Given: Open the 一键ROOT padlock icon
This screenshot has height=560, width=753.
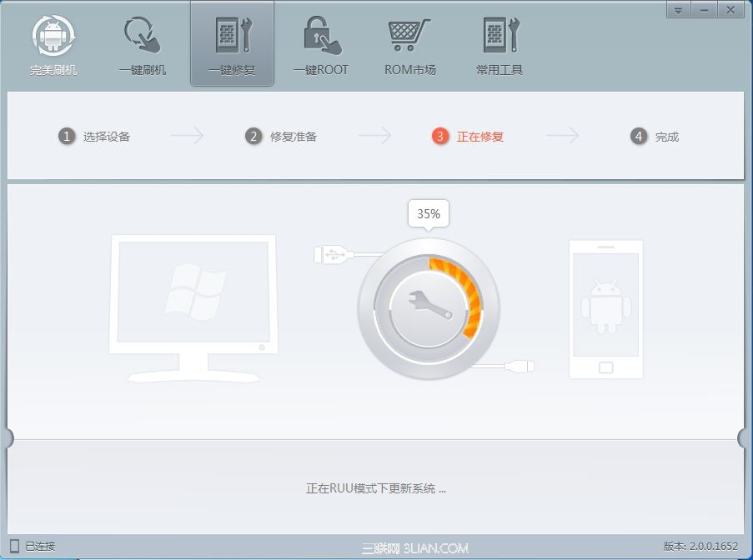Looking at the screenshot, I should [321, 46].
